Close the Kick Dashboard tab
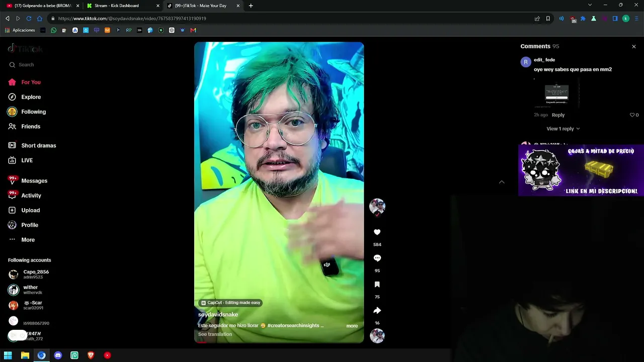Image resolution: width=644 pixels, height=362 pixels. 158,6
